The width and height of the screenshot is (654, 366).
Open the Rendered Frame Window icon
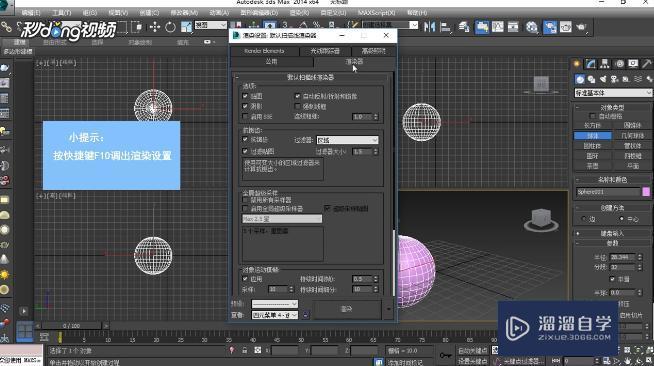pos(566,27)
